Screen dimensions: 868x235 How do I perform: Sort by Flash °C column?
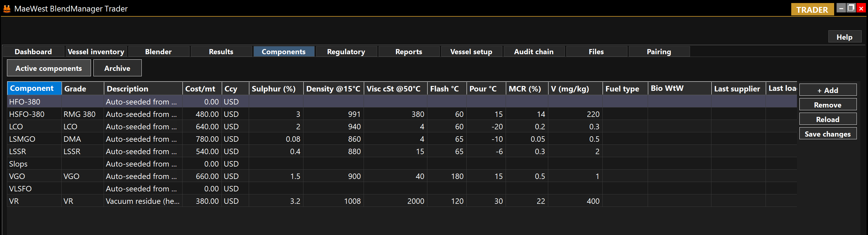pos(447,88)
